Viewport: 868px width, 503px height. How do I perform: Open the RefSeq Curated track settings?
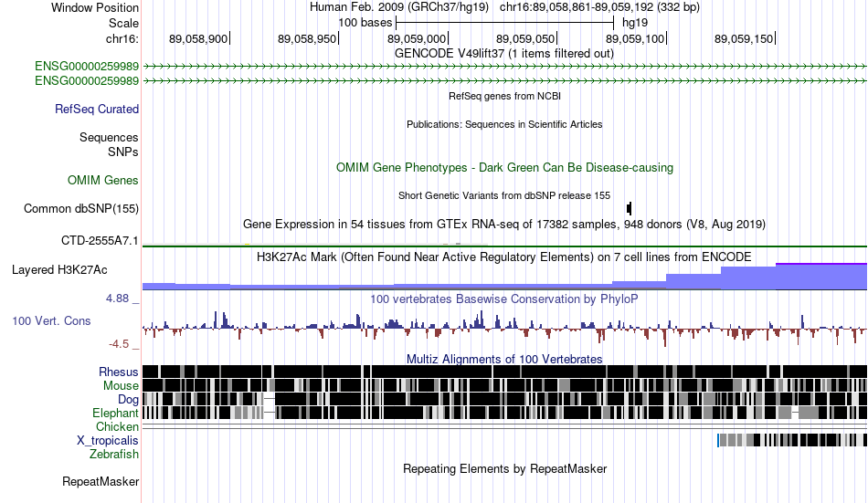[97, 109]
